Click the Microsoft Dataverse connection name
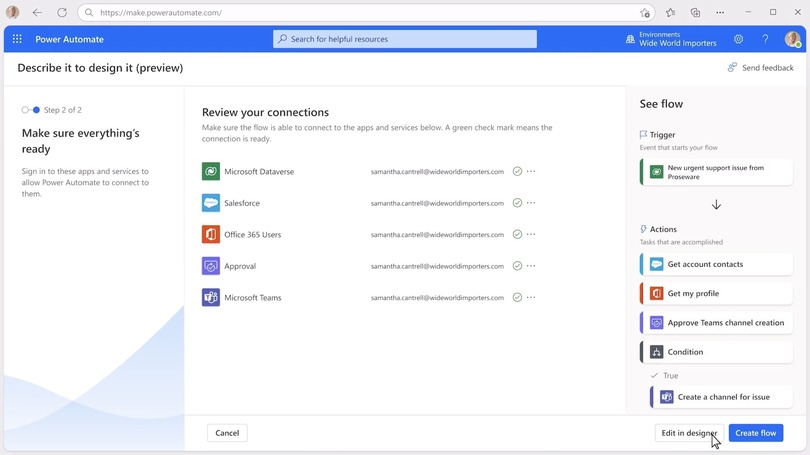 pos(259,171)
